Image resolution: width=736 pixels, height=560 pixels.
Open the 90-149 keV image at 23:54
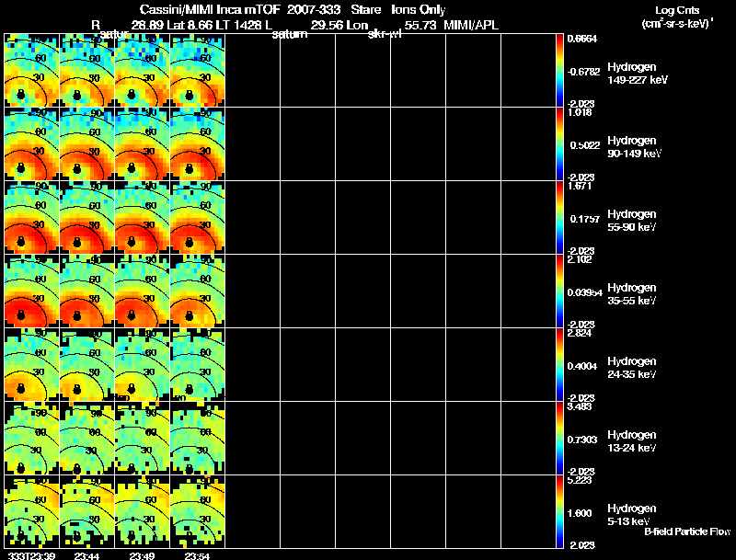pyautogui.click(x=198, y=144)
